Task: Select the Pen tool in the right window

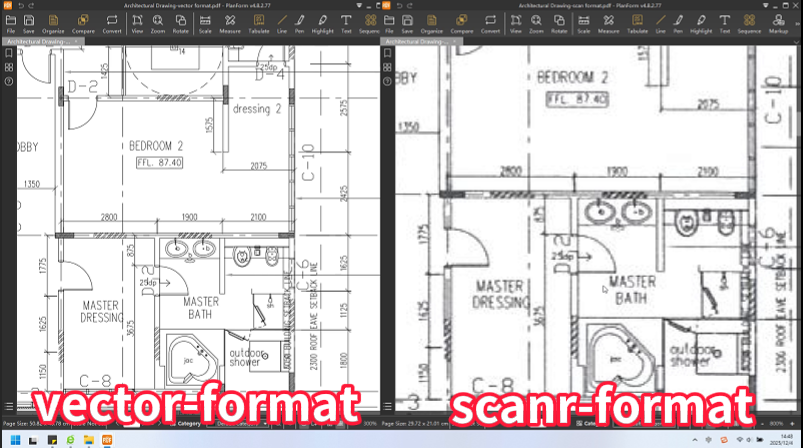Action: coord(676,24)
